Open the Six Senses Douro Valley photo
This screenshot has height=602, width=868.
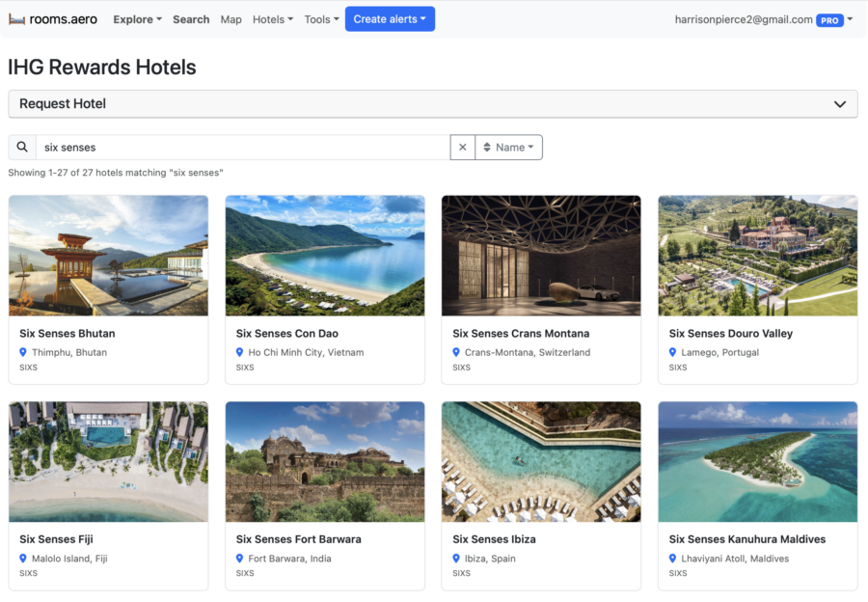(x=758, y=256)
